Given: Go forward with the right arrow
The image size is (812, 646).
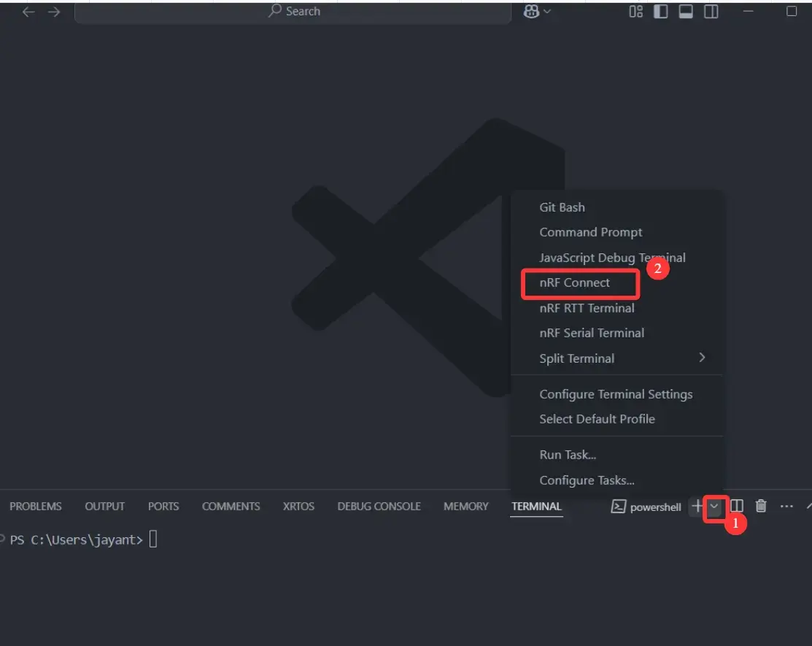Looking at the screenshot, I should pos(54,12).
